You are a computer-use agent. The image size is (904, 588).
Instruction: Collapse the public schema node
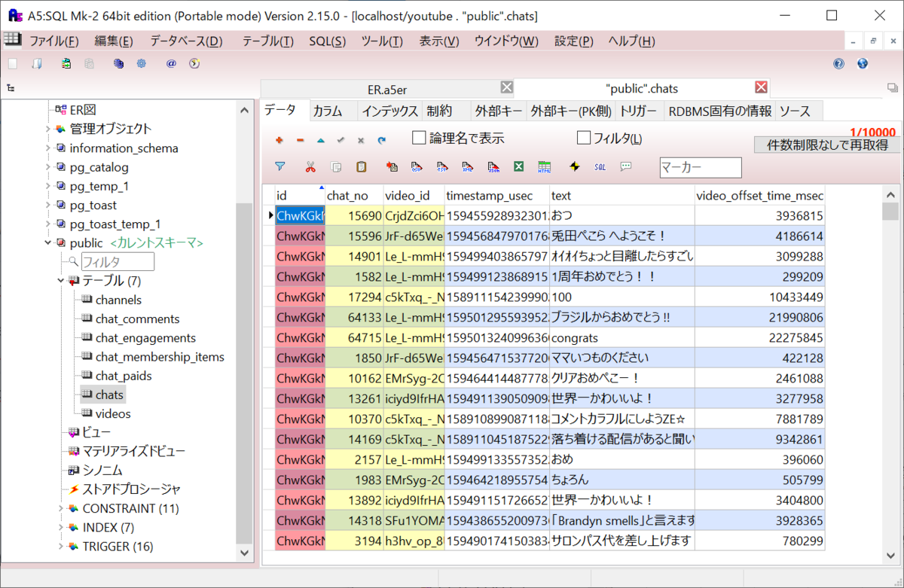coord(47,243)
